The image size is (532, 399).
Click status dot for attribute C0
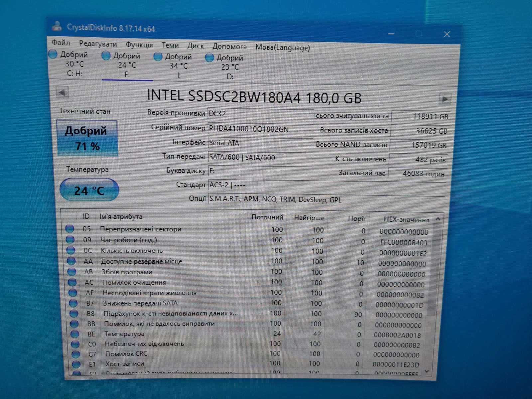[x=75, y=344]
